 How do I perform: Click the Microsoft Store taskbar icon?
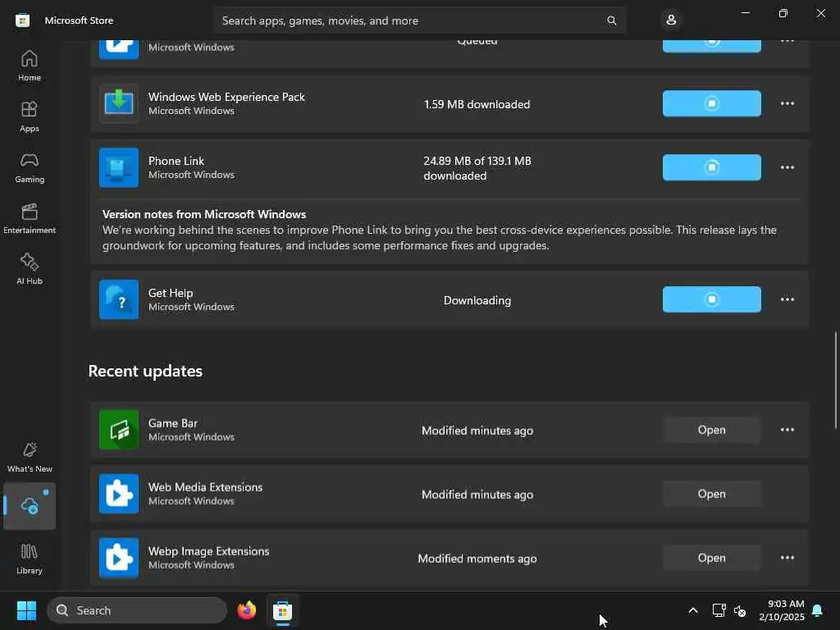click(282, 610)
